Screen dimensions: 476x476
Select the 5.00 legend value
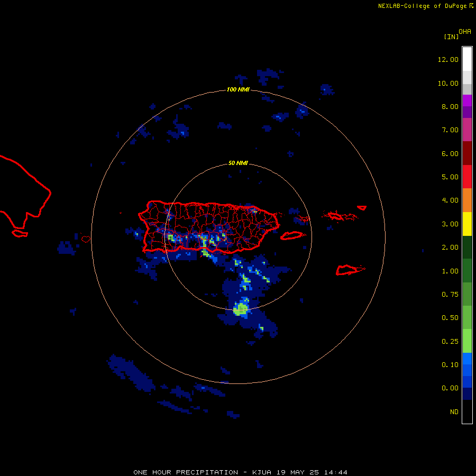[450, 177]
